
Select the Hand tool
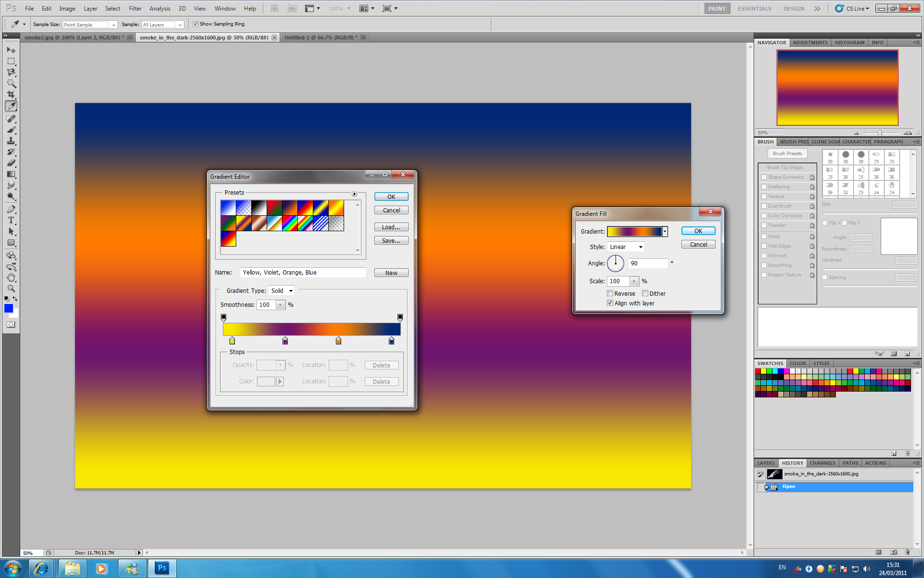pos(11,277)
